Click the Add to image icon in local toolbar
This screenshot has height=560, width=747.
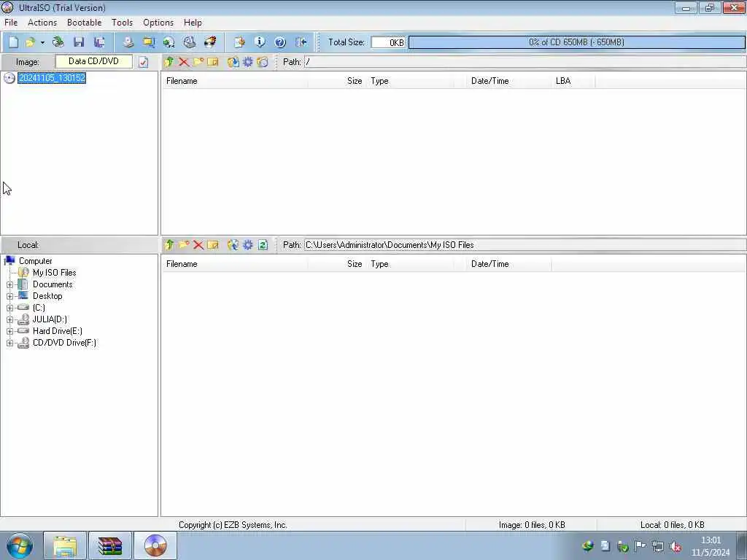coord(233,245)
